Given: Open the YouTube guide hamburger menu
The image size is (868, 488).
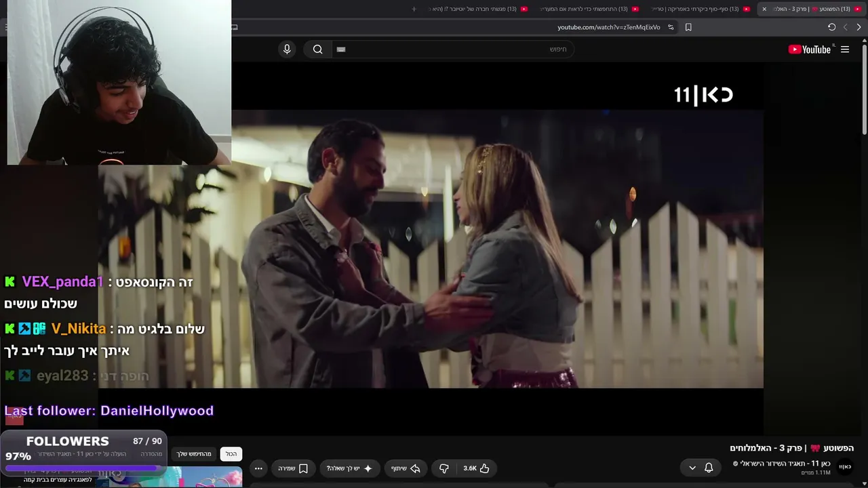Looking at the screenshot, I should click(845, 49).
